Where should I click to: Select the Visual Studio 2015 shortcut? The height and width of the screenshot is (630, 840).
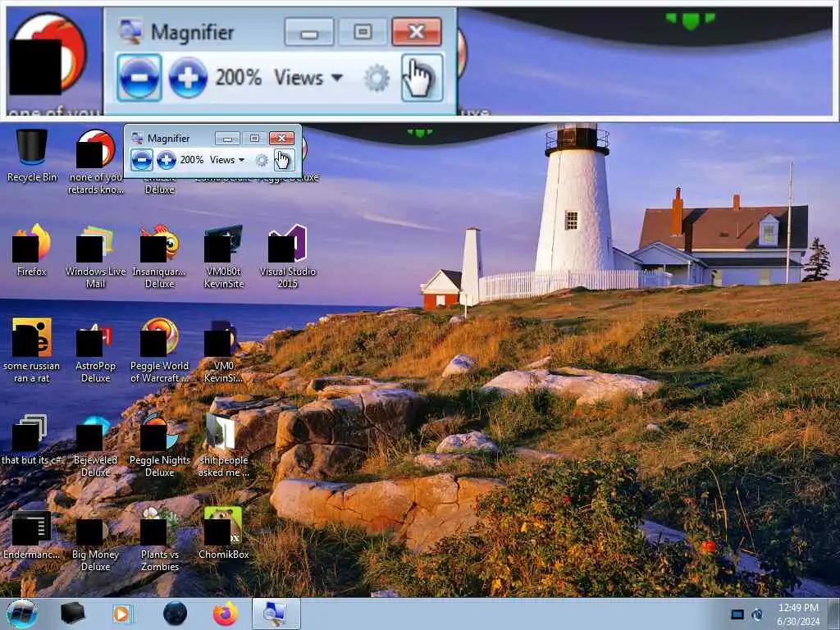288,256
